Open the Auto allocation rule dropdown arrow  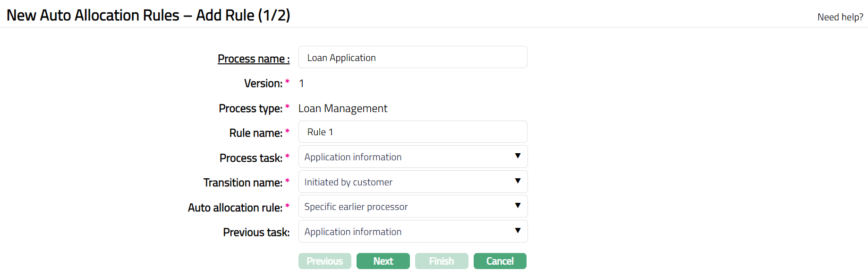[518, 206]
